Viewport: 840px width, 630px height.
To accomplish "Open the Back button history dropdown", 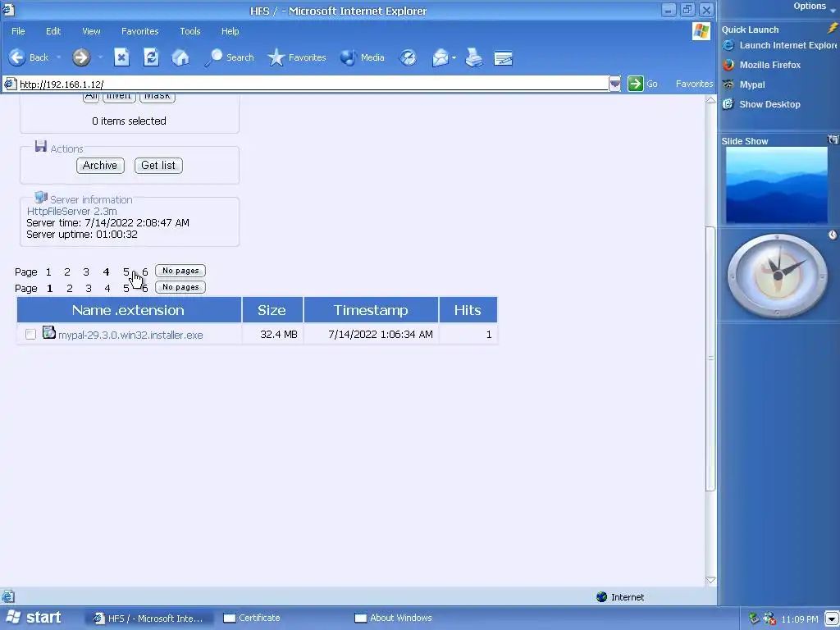I will click(58, 57).
